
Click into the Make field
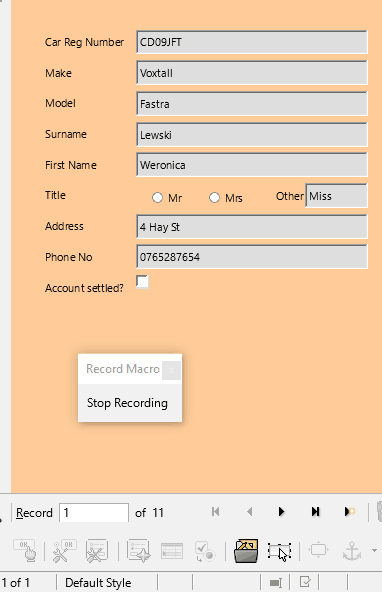[252, 73]
